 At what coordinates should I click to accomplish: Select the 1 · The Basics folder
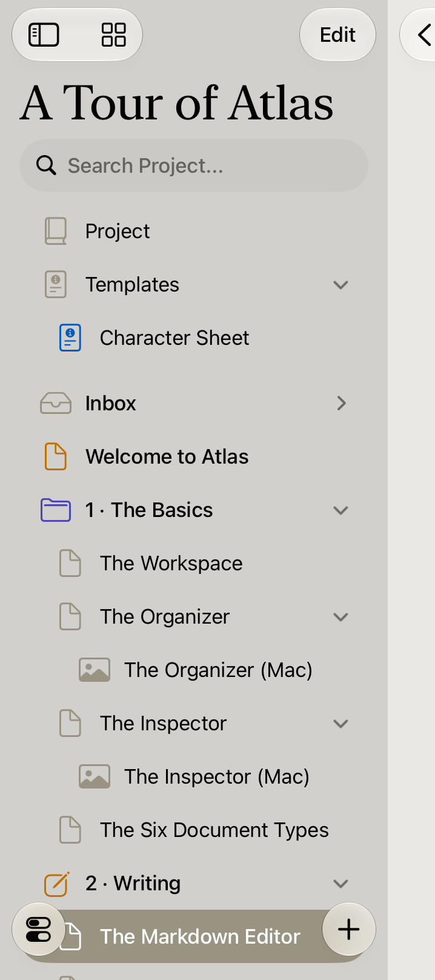194,510
